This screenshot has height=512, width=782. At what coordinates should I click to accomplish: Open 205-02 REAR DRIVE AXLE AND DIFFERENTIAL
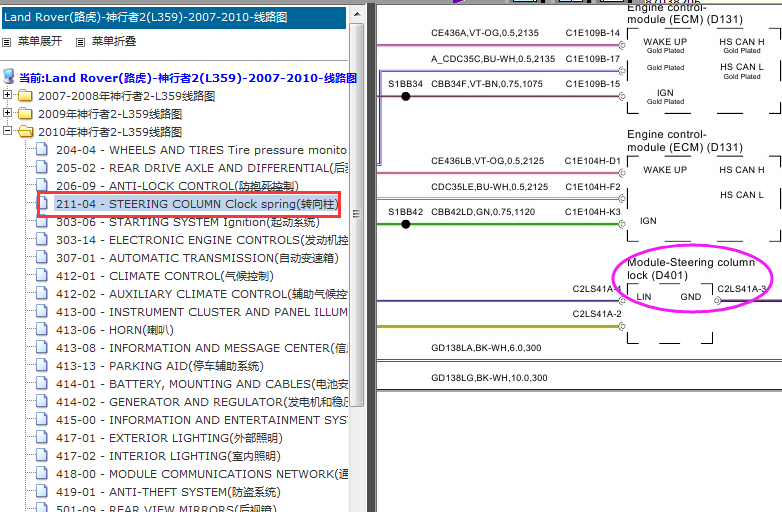tap(201, 168)
